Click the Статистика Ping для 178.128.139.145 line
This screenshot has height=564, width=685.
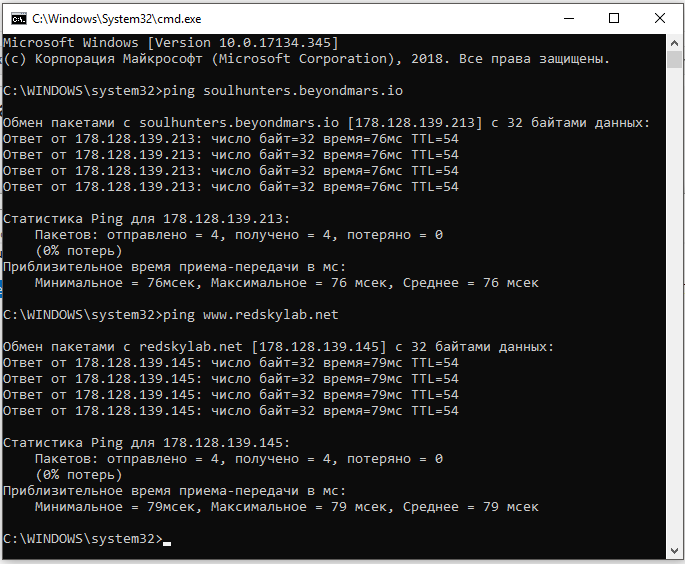[146, 443]
